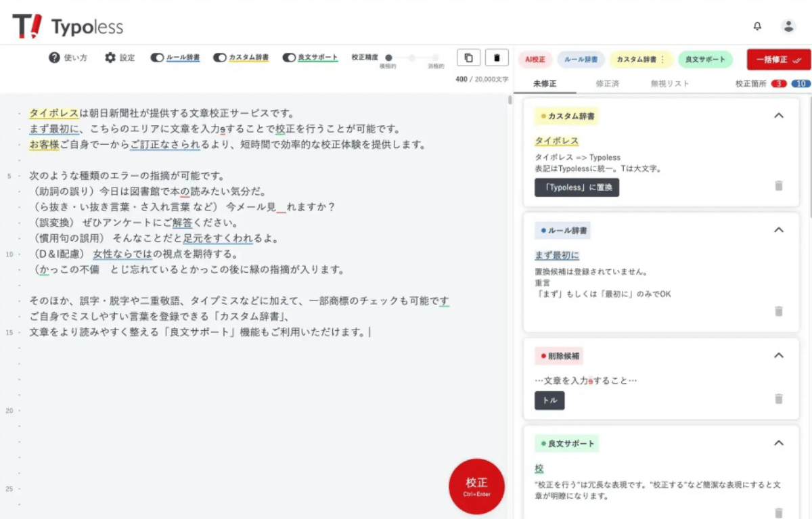Screen dimensions: 812x519
Task: Open 設定 gear settings
Action: click(x=110, y=58)
